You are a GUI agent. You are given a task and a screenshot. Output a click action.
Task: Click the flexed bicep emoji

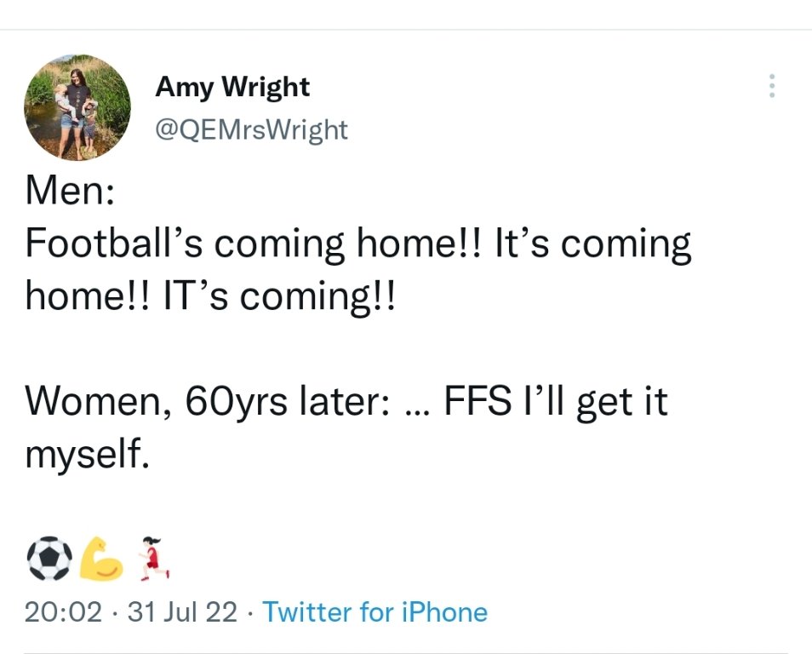pos(102,558)
